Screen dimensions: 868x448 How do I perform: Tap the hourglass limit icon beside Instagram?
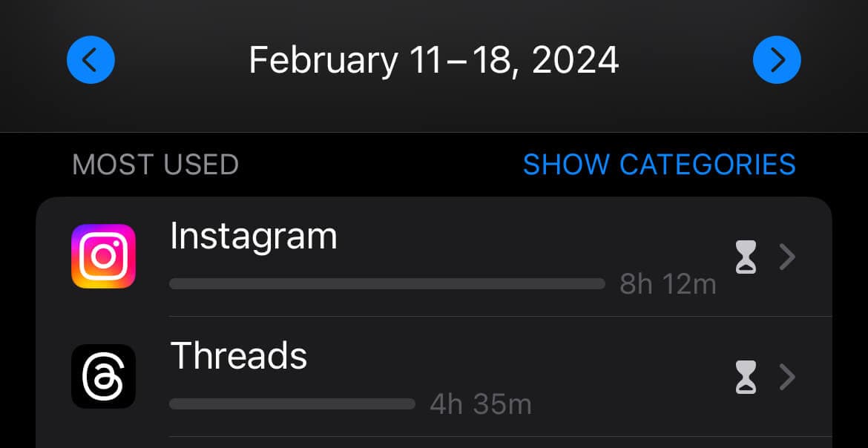coord(745,257)
